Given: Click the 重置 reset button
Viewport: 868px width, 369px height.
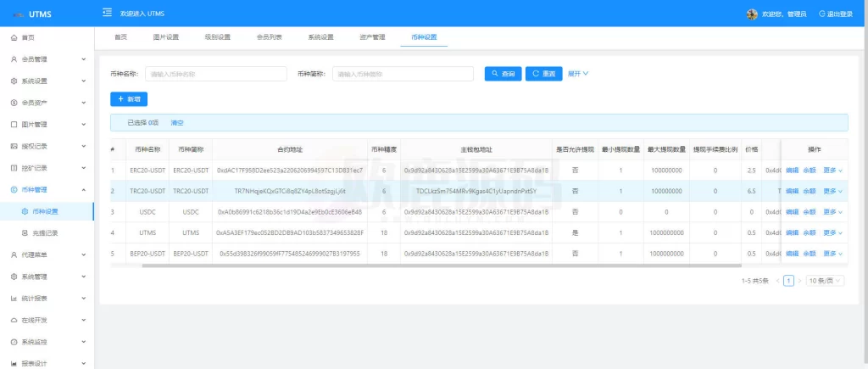Looking at the screenshot, I should (x=543, y=74).
